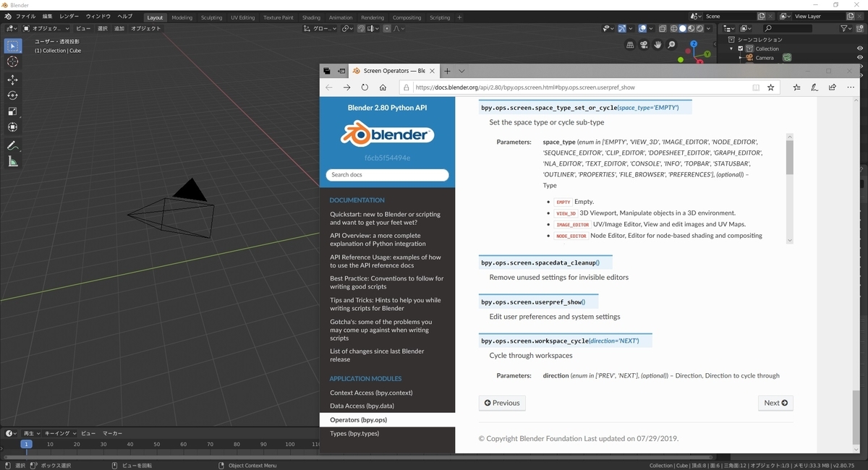868x470 pixels.
Task: Open new browser tab with plus button
Action: (x=447, y=71)
